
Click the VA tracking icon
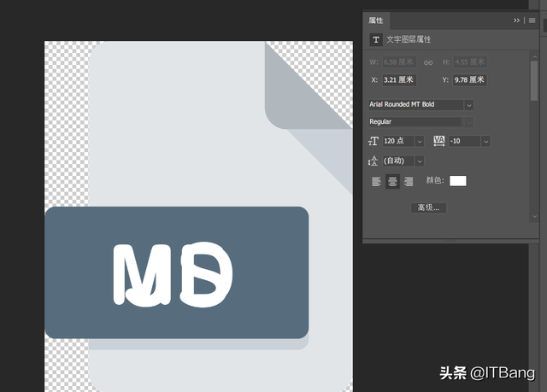438,141
